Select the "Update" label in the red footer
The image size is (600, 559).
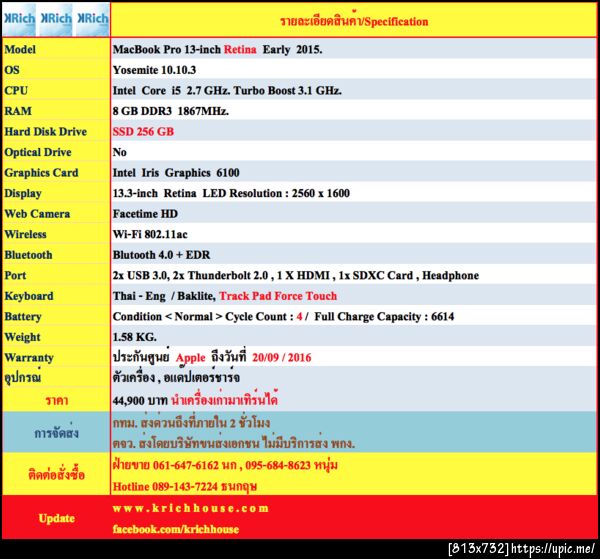(x=57, y=518)
